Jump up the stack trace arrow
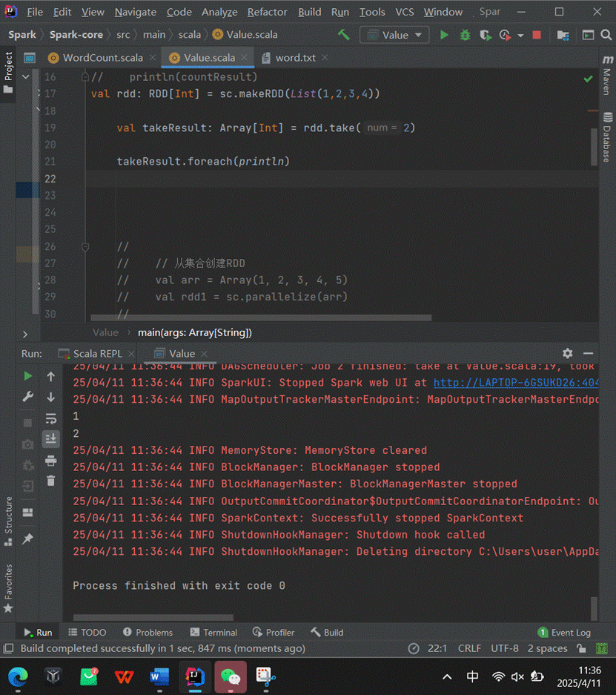616x695 pixels. pos(51,376)
